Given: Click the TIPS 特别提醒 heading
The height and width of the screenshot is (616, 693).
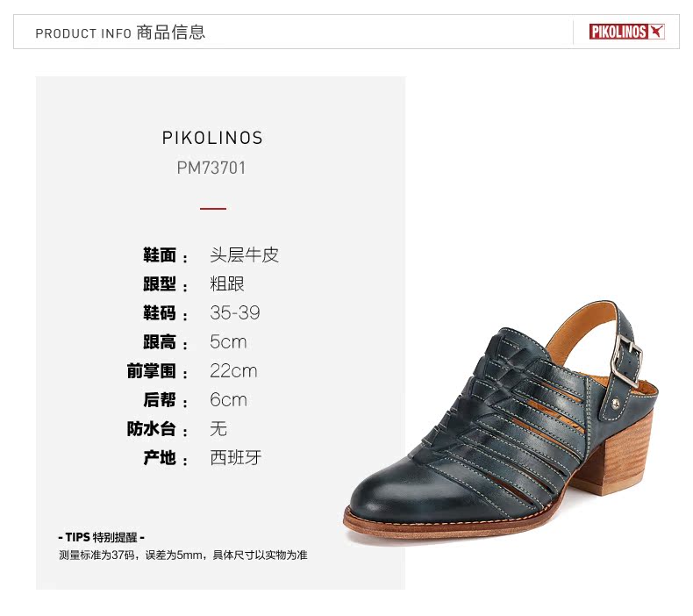Looking at the screenshot, I should pyautogui.click(x=101, y=537).
